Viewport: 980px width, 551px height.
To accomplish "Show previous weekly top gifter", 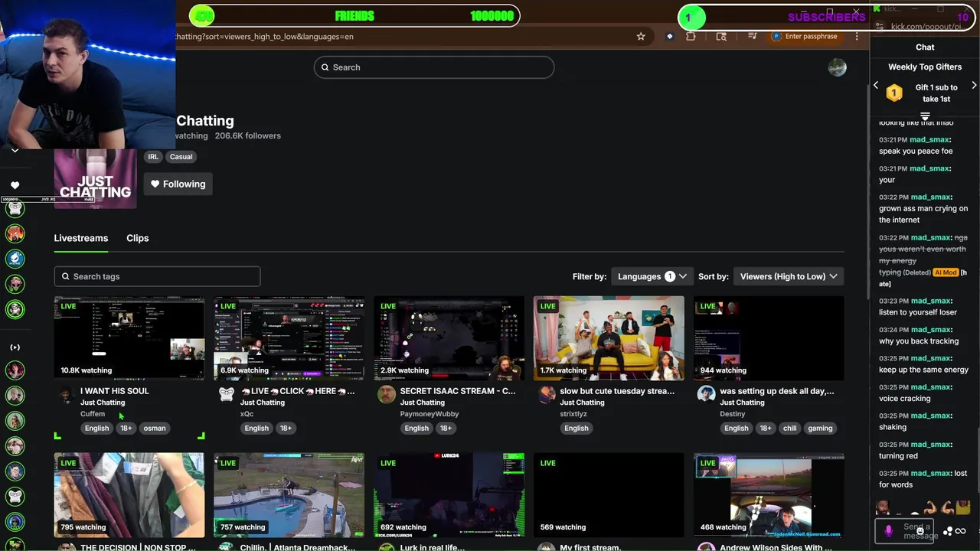I will (x=876, y=86).
